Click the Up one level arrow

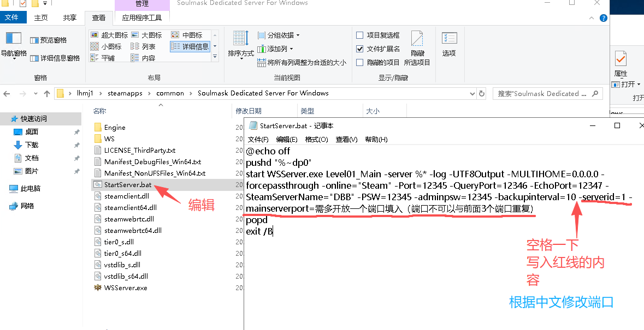(47, 93)
